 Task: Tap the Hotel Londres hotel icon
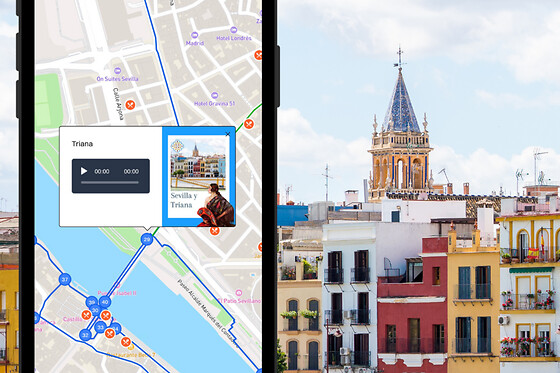coord(234,30)
